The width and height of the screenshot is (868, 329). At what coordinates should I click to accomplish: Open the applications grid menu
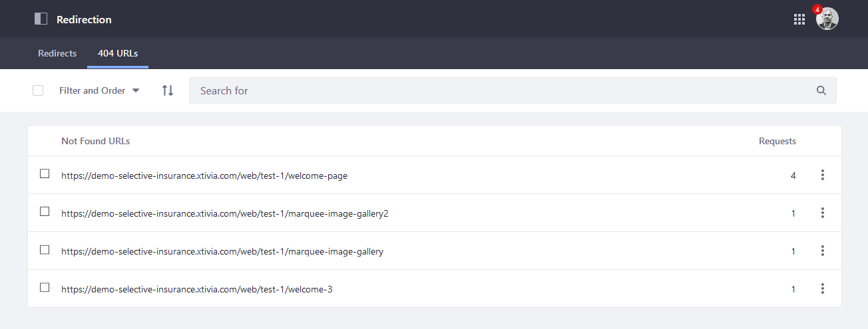pos(799,19)
